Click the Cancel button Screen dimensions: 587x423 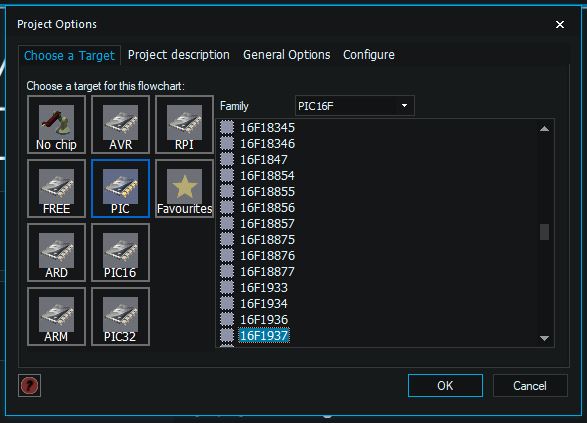530,386
